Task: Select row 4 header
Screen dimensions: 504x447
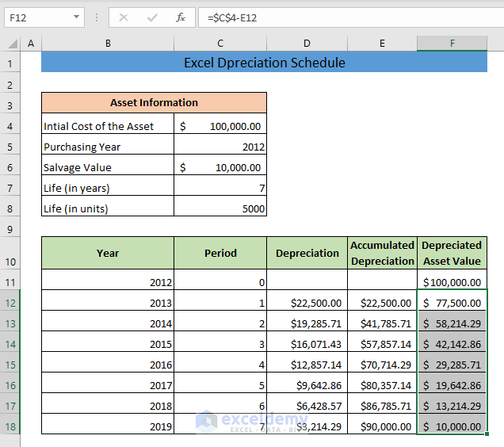Action: [x=10, y=126]
